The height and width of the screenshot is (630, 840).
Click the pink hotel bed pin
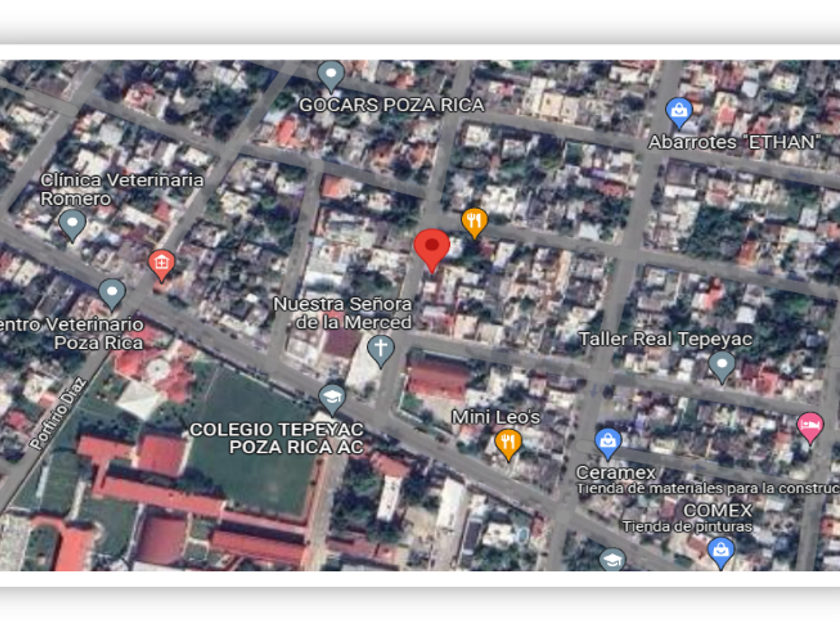click(810, 428)
